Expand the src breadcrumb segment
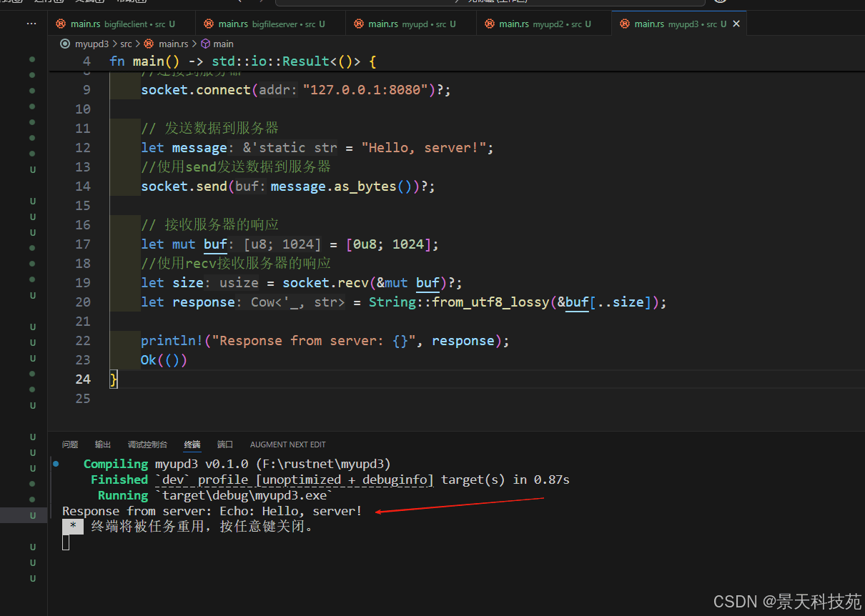 pyautogui.click(x=126, y=44)
